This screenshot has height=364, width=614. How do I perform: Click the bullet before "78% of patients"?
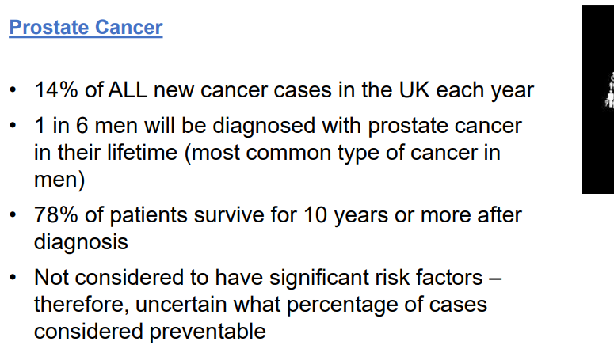(13, 216)
